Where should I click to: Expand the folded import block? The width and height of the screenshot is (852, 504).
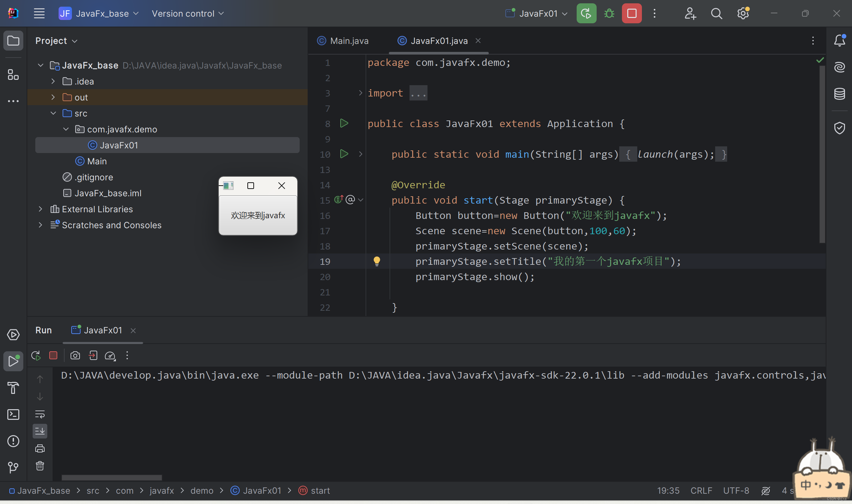click(x=361, y=93)
